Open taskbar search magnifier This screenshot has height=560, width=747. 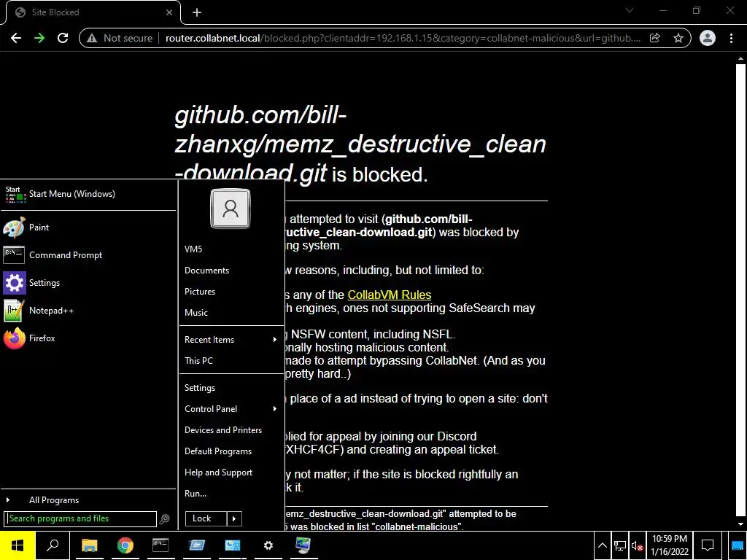coord(53,545)
